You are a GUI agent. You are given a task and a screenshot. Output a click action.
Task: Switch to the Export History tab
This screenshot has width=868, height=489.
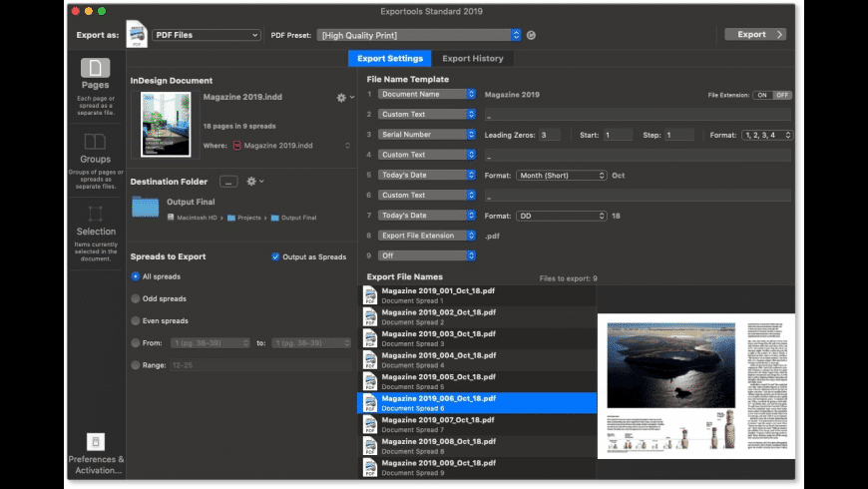click(x=473, y=58)
